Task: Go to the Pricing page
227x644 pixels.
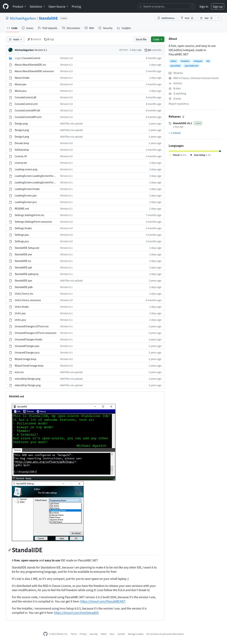Action: [76, 7]
